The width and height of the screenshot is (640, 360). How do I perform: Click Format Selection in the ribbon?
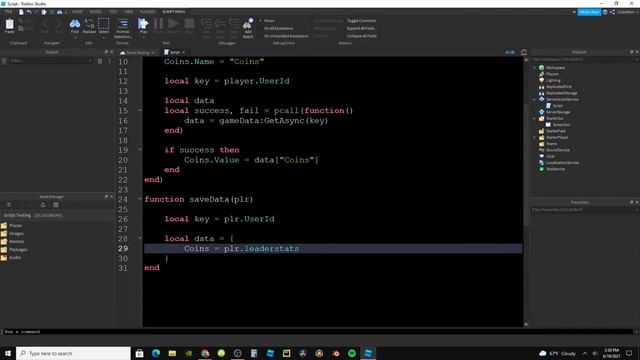(122, 28)
